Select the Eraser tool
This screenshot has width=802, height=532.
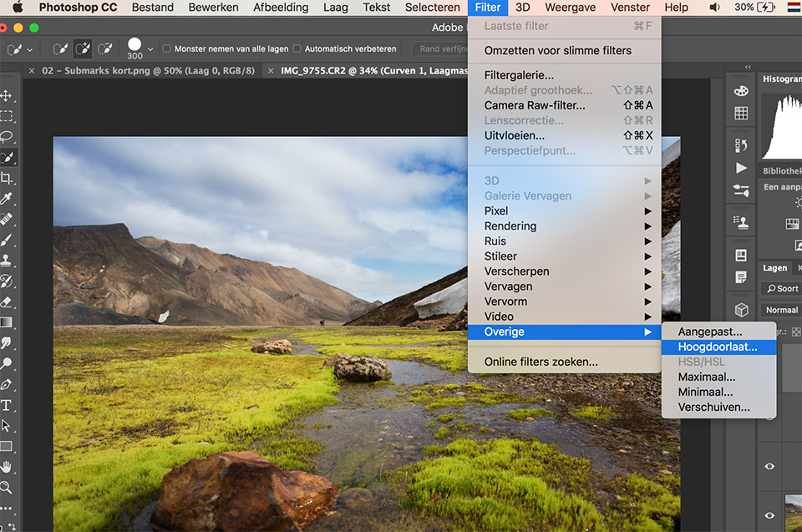(6, 301)
